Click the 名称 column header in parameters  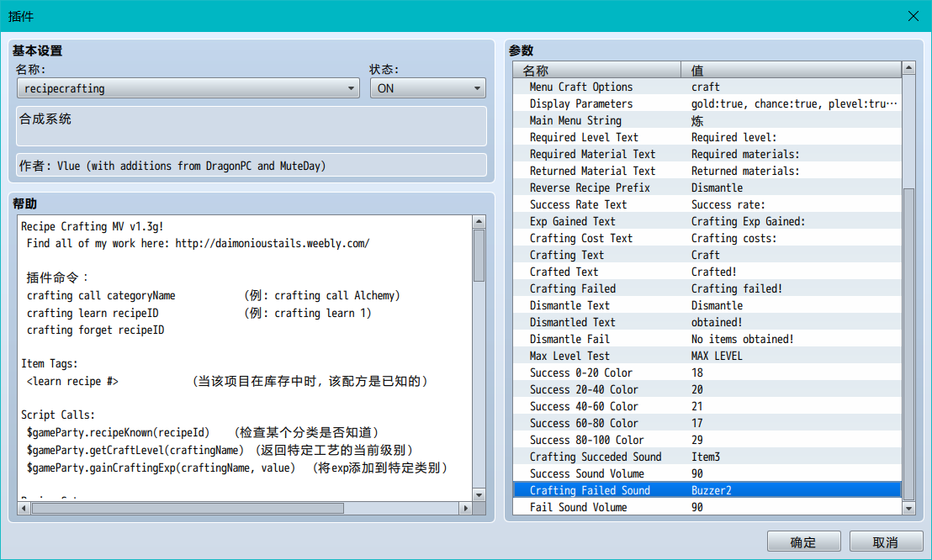(x=596, y=70)
